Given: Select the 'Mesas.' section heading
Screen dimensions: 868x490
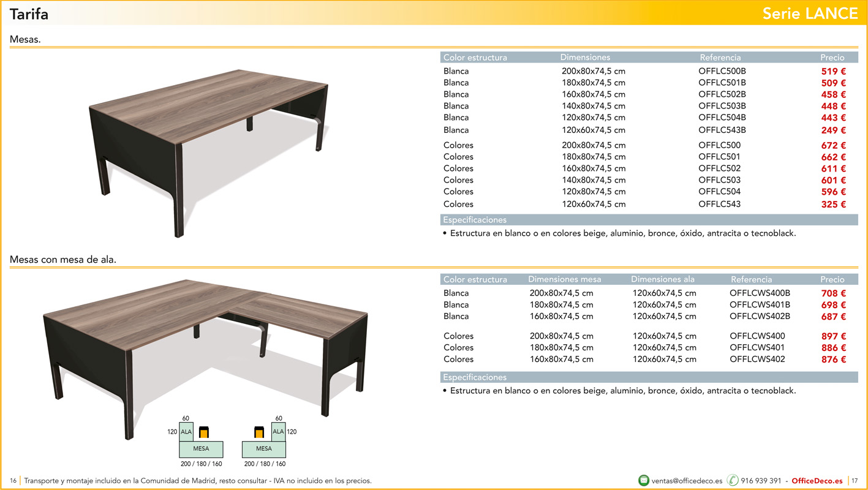Looking at the screenshot, I should [x=25, y=39].
